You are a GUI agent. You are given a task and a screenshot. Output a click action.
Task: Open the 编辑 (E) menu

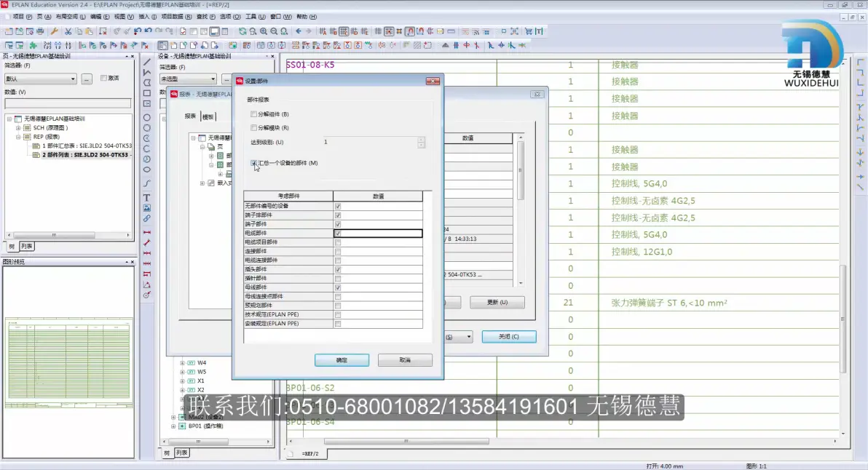[100, 17]
